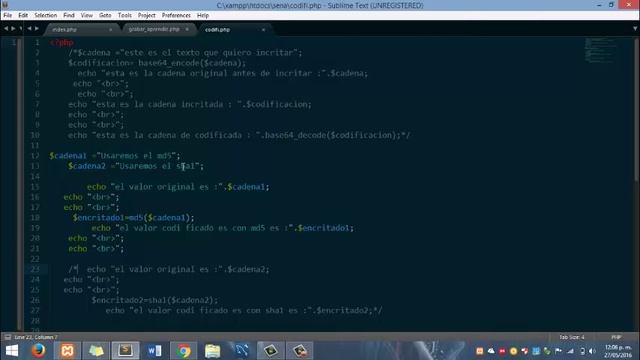Open the tab list dropdown arrow

[635, 29]
